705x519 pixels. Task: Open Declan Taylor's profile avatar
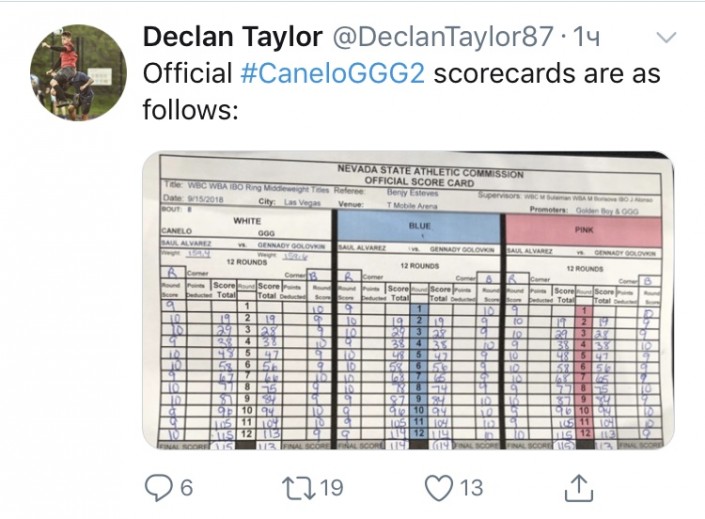click(77, 73)
